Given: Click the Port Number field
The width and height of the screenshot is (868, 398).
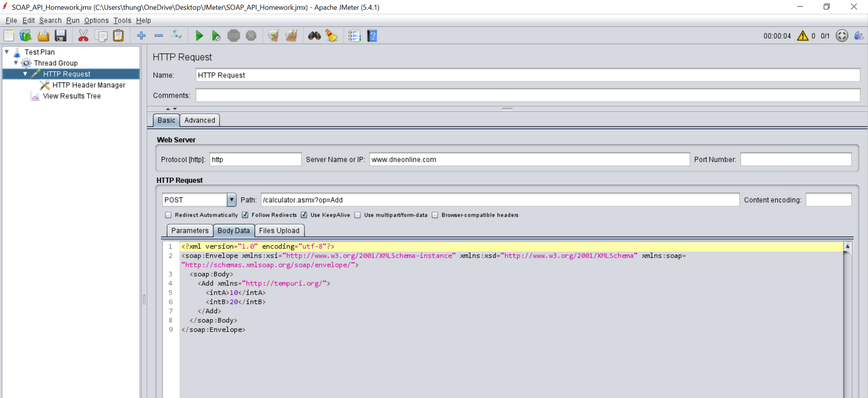Looking at the screenshot, I should (x=796, y=160).
